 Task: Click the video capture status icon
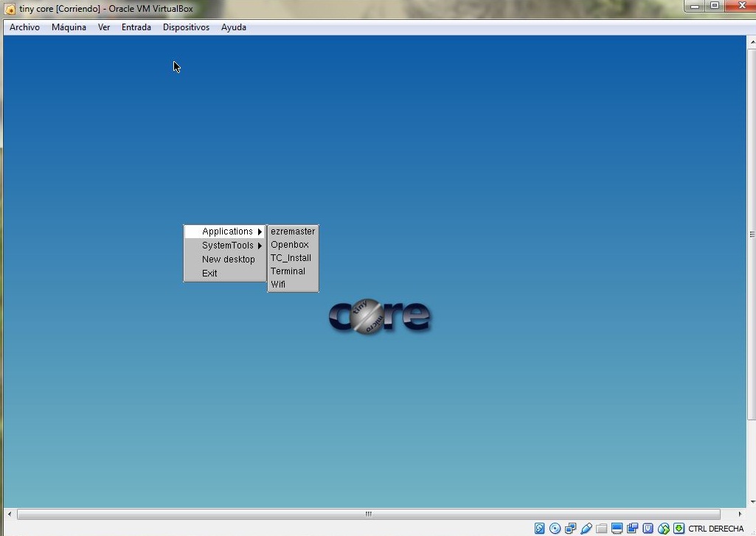pyautogui.click(x=633, y=529)
